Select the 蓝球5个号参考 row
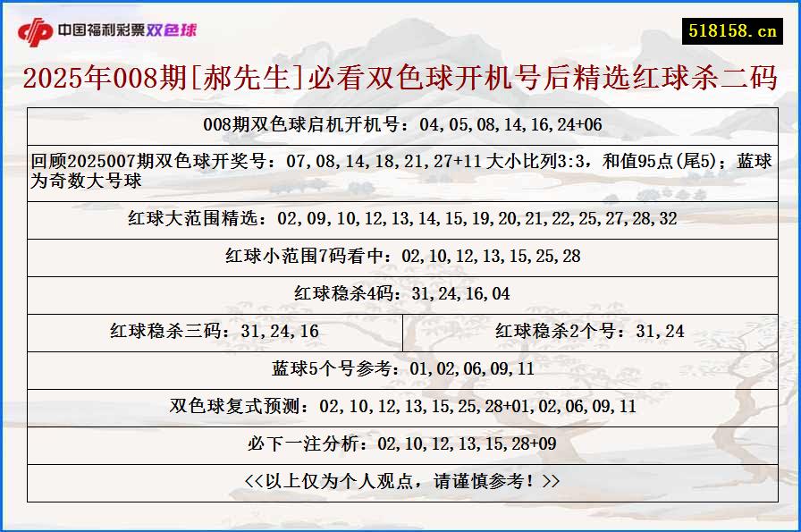This screenshot has height=532, width=801. coord(400,370)
